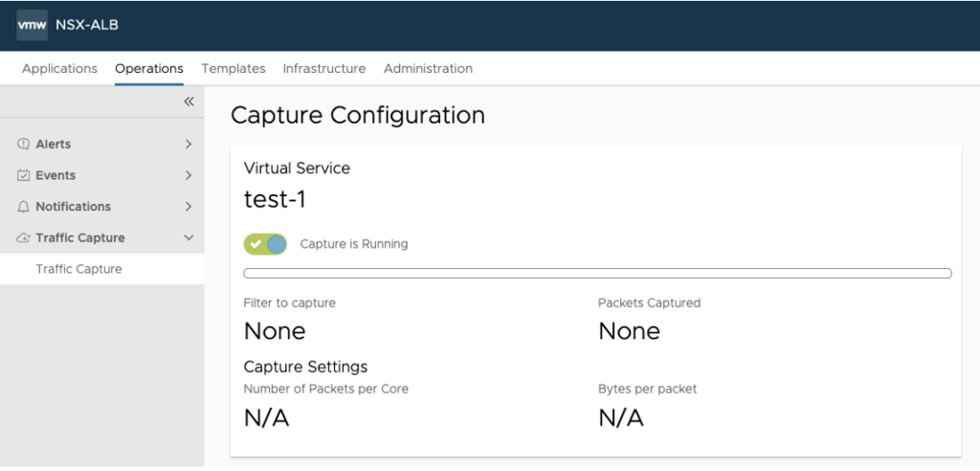Switch to the Applications tab
The width and height of the screenshot is (980, 471).
[x=59, y=69]
